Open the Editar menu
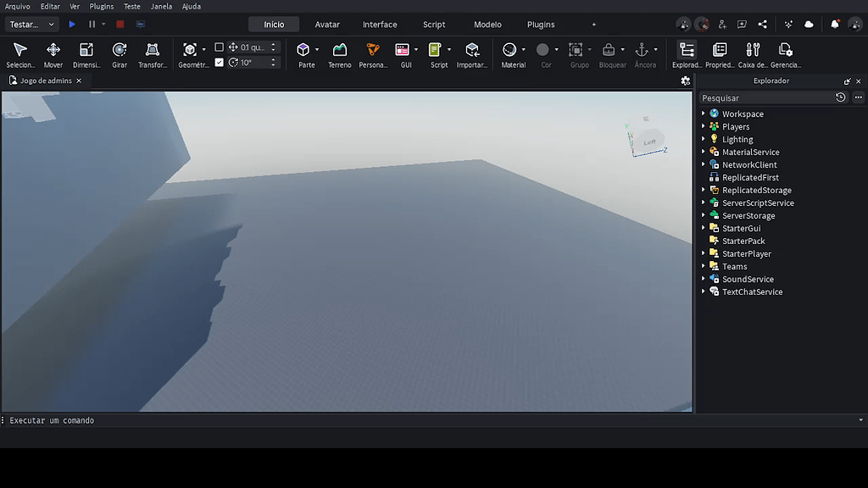868x488 pixels. click(50, 6)
